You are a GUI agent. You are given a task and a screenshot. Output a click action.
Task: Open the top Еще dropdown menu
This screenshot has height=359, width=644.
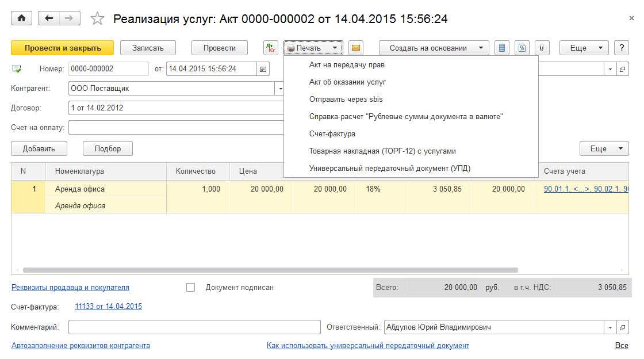pos(584,48)
